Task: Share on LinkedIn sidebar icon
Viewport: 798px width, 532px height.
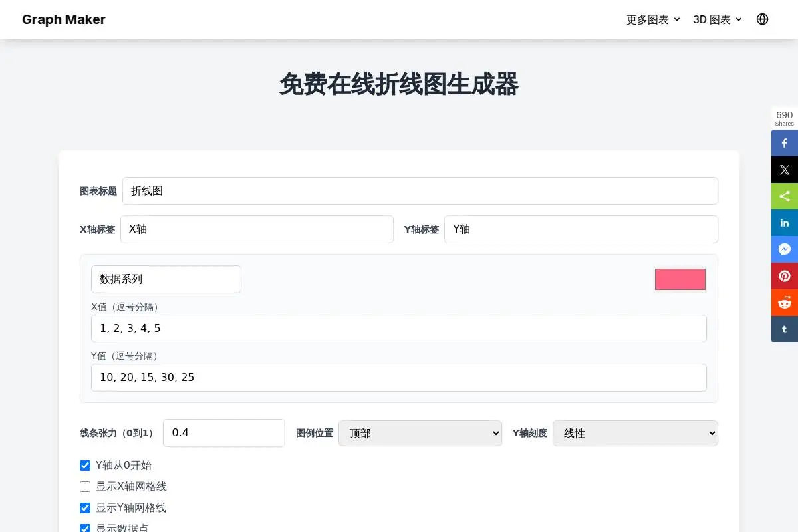Action: tap(785, 223)
